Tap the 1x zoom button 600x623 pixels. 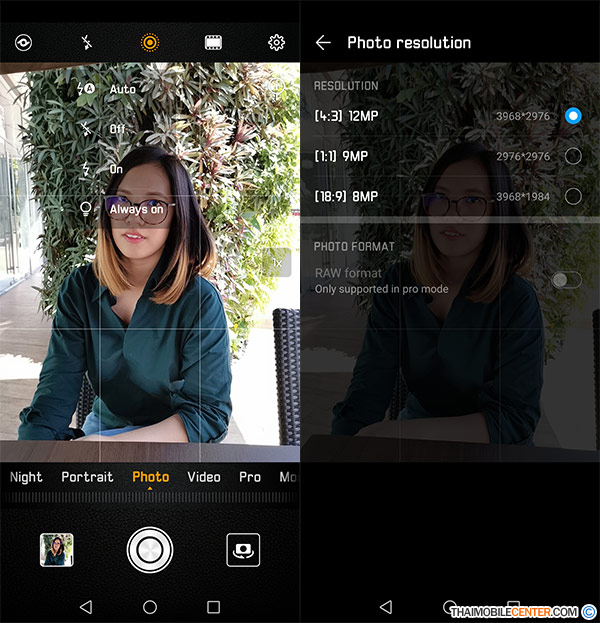click(277, 263)
